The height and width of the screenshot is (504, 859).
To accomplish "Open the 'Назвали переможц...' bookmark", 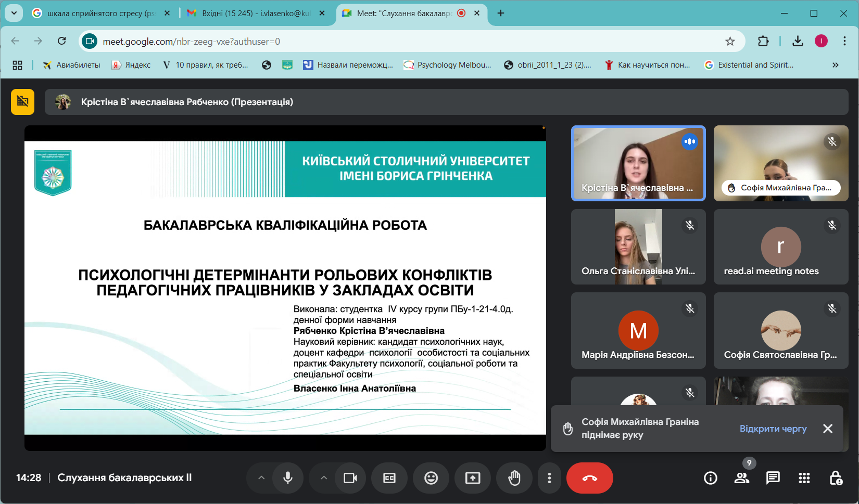I will [x=348, y=65].
